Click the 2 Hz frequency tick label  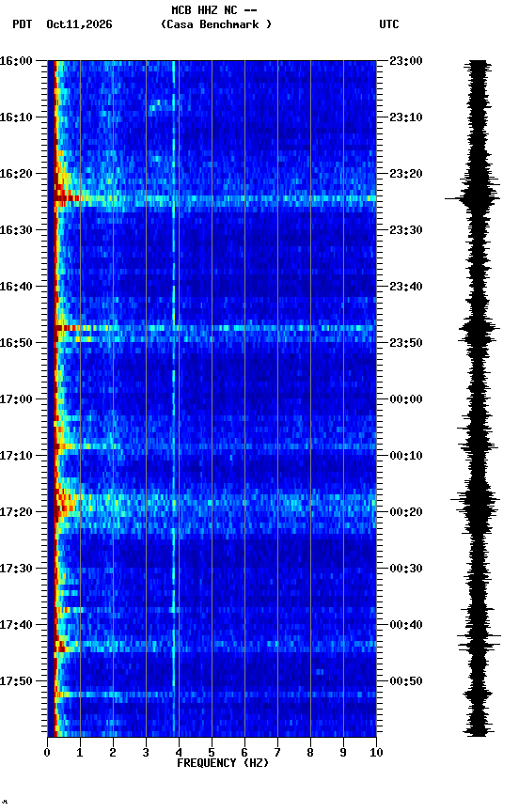click(x=113, y=753)
